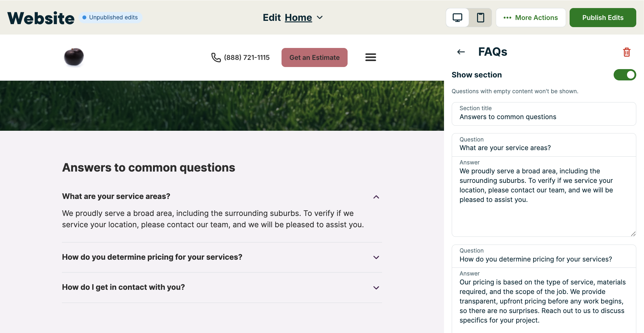Click the service areas Question field
This screenshot has height=333, width=644.
coord(543,148)
